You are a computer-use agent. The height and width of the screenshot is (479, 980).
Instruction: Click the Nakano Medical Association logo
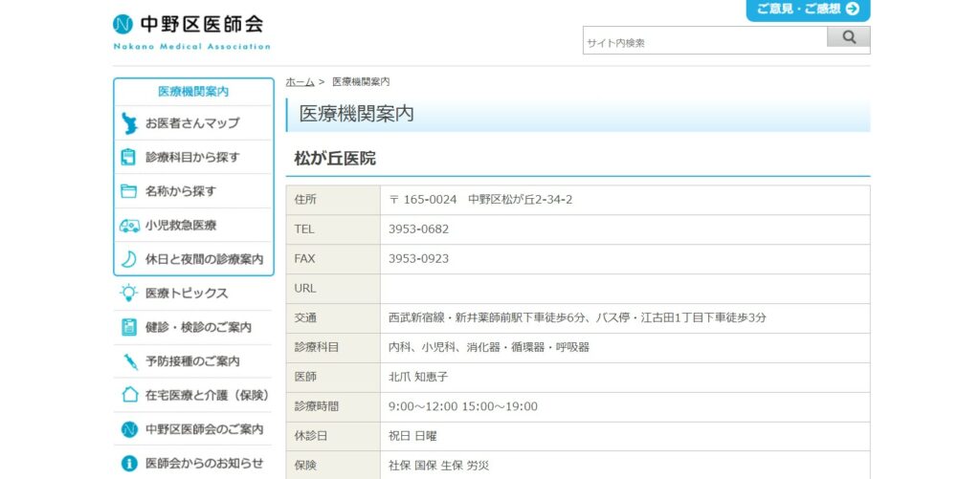(x=191, y=31)
